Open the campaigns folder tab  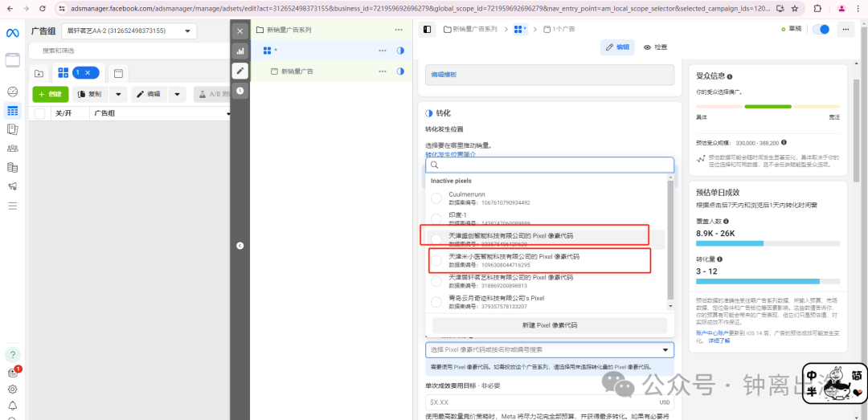click(x=39, y=73)
